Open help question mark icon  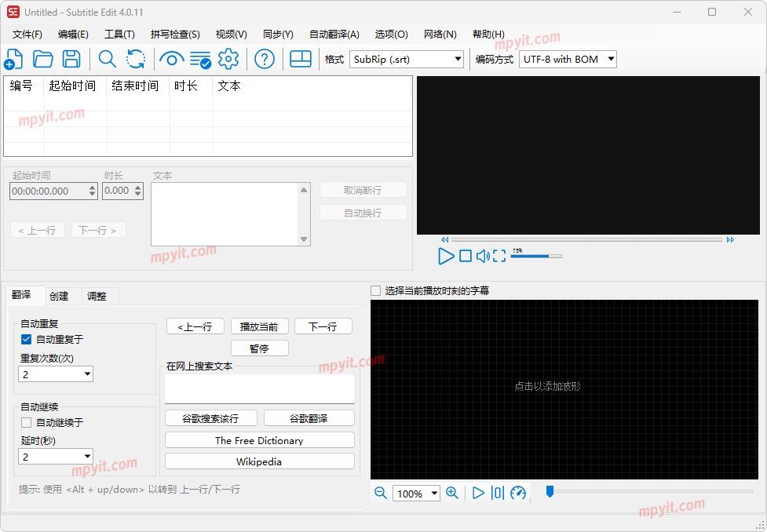pyautogui.click(x=264, y=59)
